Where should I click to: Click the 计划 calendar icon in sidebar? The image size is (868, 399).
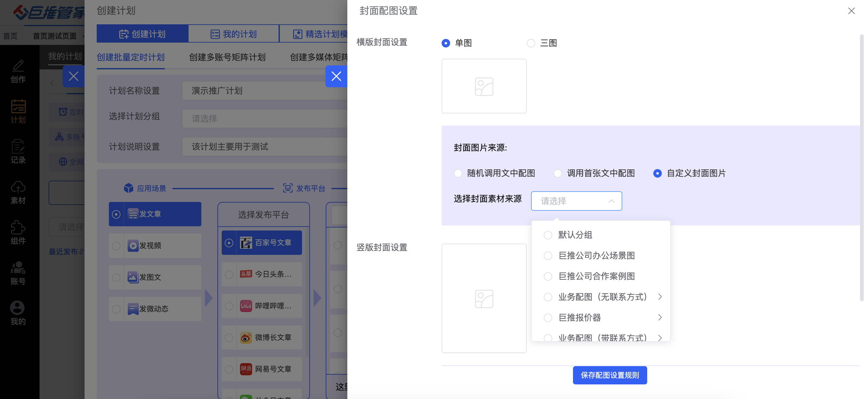pyautogui.click(x=18, y=106)
